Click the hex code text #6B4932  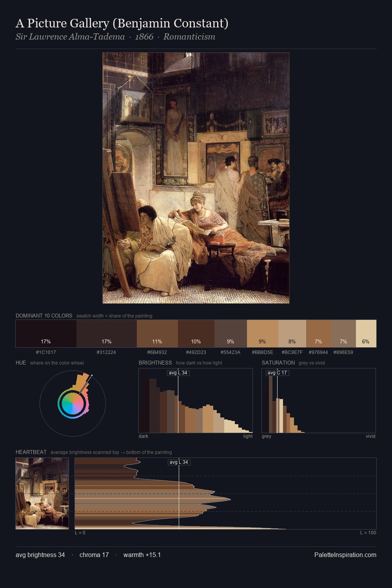coord(157,352)
